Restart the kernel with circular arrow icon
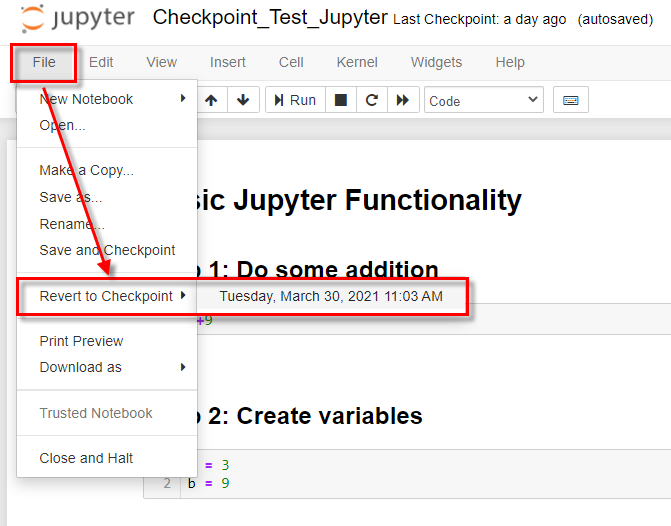Screen dimensions: 671x526 pos(372,100)
